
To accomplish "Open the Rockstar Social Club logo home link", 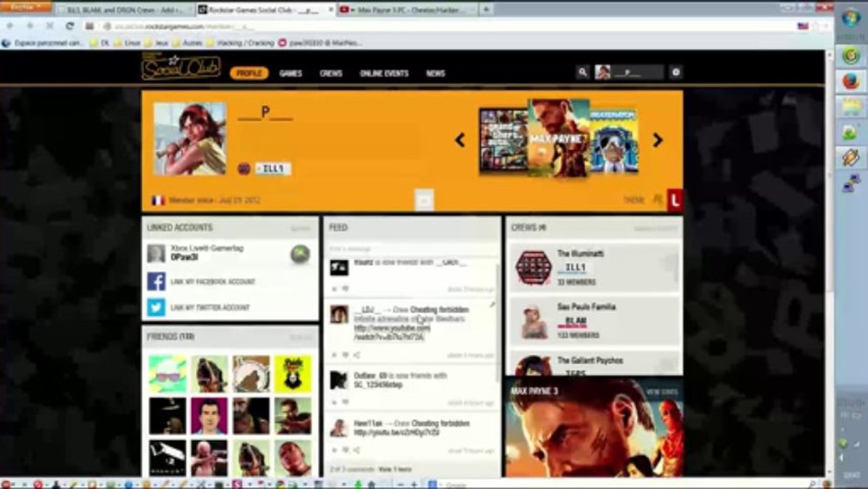I will coord(181,67).
